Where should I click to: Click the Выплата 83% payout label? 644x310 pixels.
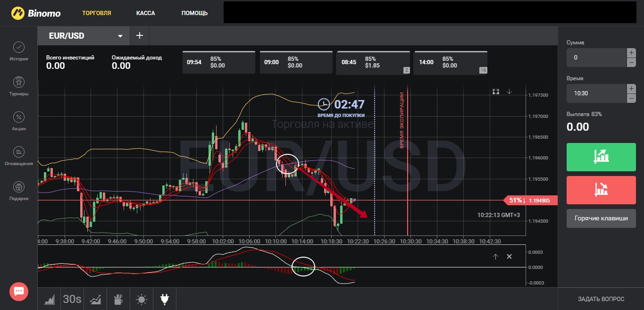coord(584,114)
